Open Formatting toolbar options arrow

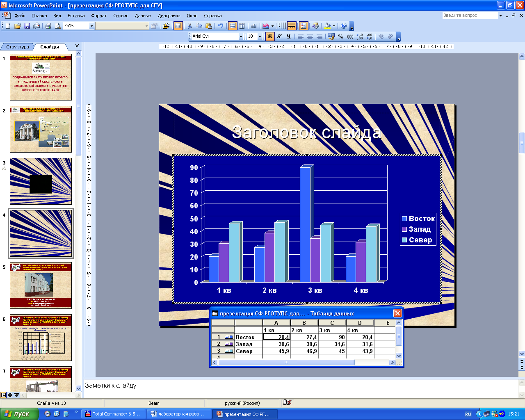click(398, 38)
